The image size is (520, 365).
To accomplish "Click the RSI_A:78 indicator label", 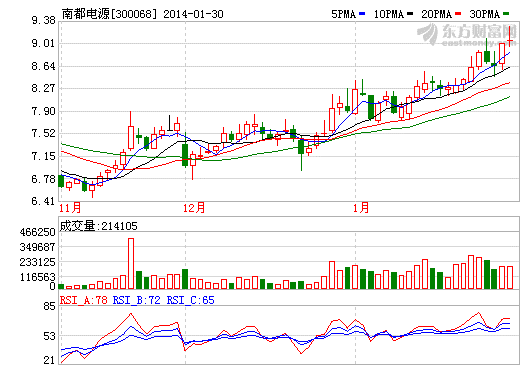I will (x=84, y=301).
